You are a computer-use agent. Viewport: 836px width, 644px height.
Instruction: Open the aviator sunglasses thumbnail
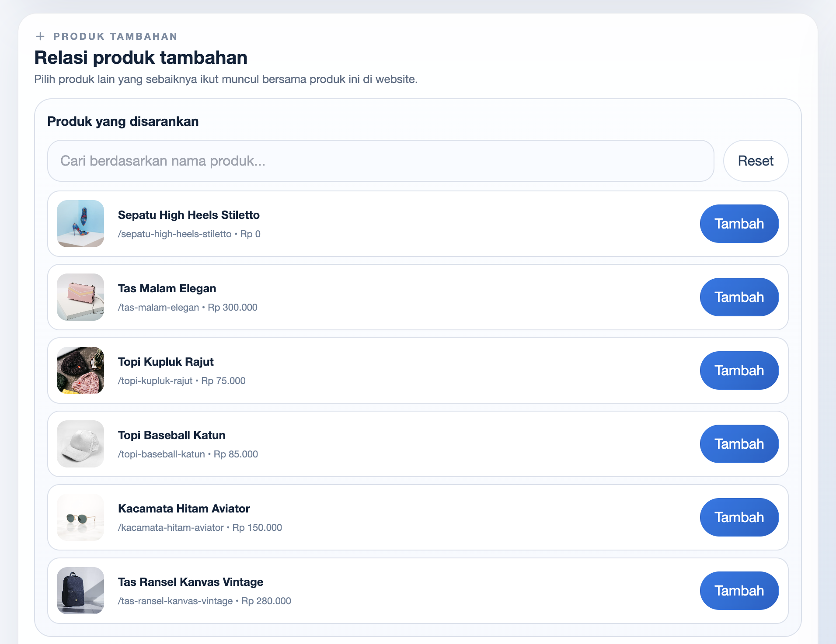click(80, 517)
